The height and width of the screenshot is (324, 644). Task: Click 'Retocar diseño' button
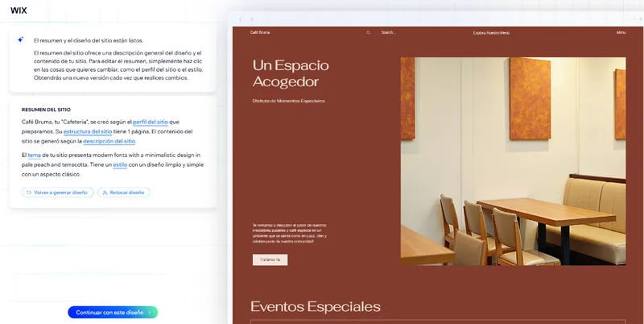point(124,193)
